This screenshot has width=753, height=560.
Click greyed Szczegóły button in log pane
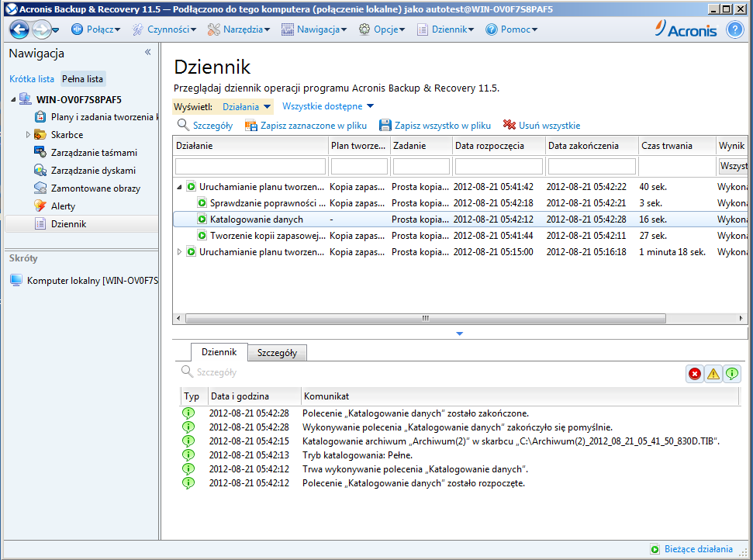pyautogui.click(x=209, y=372)
